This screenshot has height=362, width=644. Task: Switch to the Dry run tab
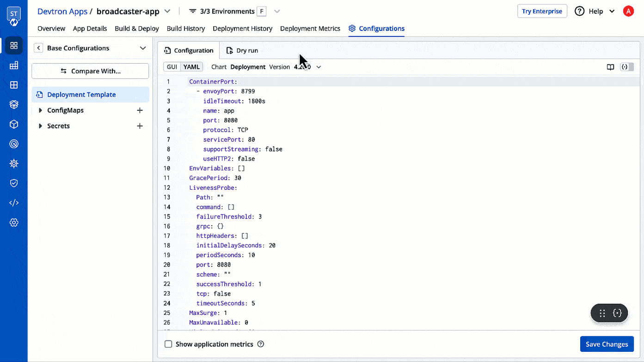(242, 50)
